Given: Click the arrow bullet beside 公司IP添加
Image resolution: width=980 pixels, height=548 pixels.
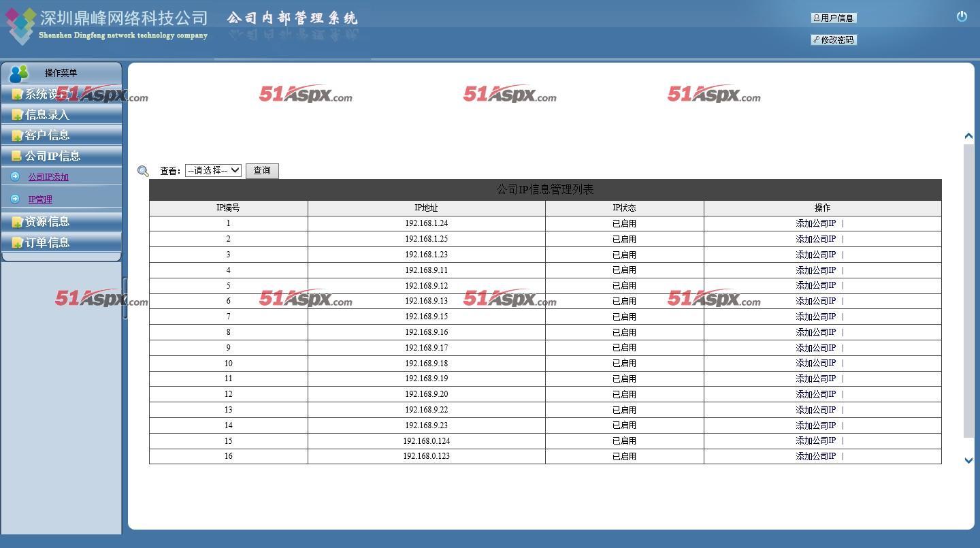Looking at the screenshot, I should 15,176.
